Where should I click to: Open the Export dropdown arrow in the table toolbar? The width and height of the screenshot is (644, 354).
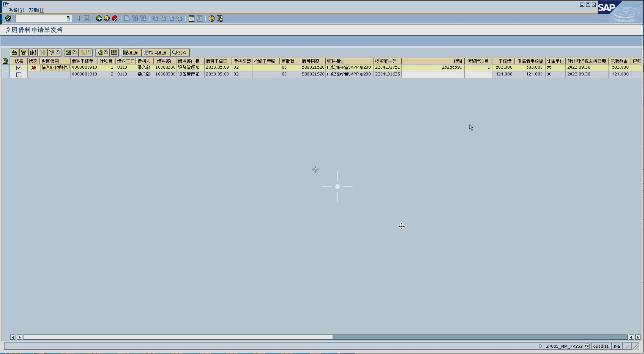tap(106, 52)
